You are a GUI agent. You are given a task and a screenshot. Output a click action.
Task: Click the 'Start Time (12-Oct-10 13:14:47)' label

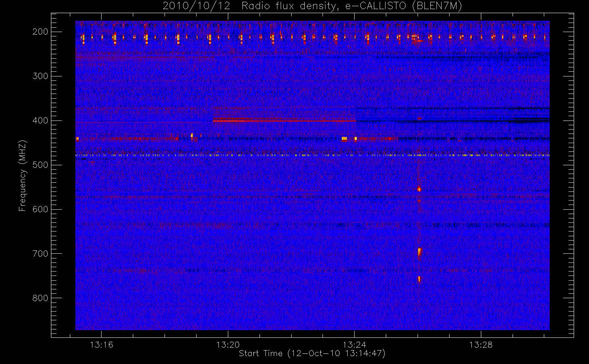[312, 353]
